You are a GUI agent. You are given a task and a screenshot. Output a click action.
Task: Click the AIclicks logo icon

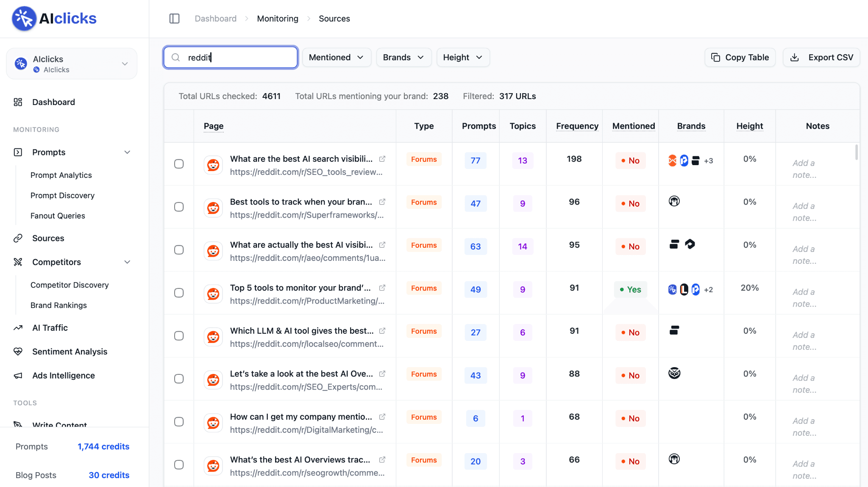click(x=24, y=18)
